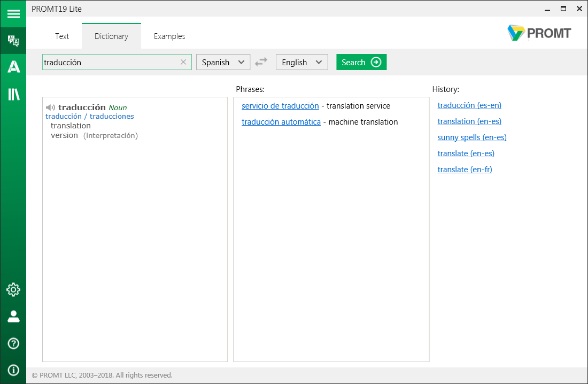
Task: Open the 'servicio de traducción' phrase link
Action: coord(280,106)
